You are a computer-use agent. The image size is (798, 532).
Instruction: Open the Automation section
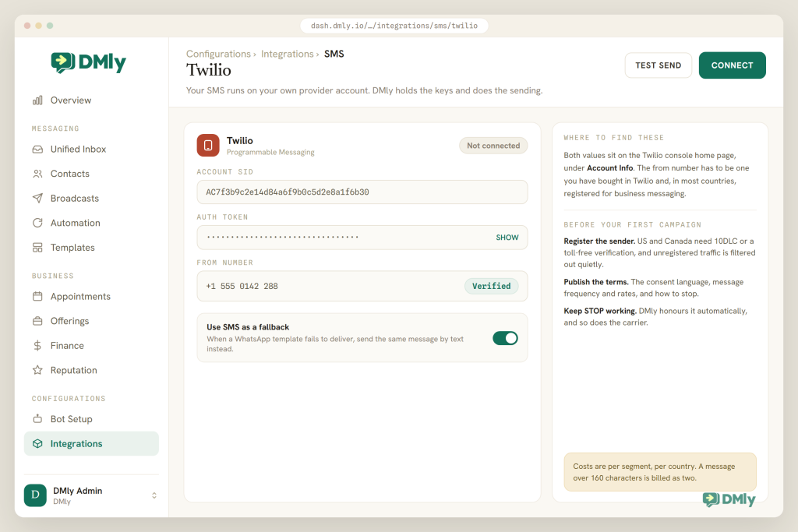(x=92, y=223)
